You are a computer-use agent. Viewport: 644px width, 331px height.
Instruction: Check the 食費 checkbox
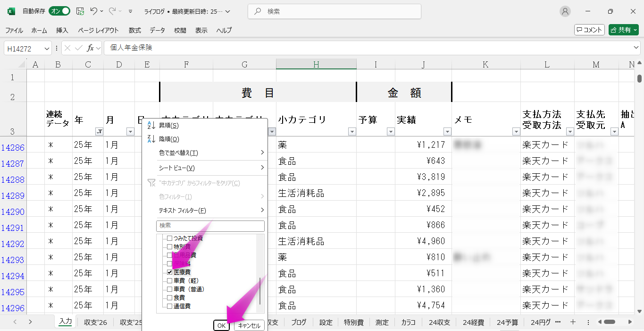tap(170, 298)
